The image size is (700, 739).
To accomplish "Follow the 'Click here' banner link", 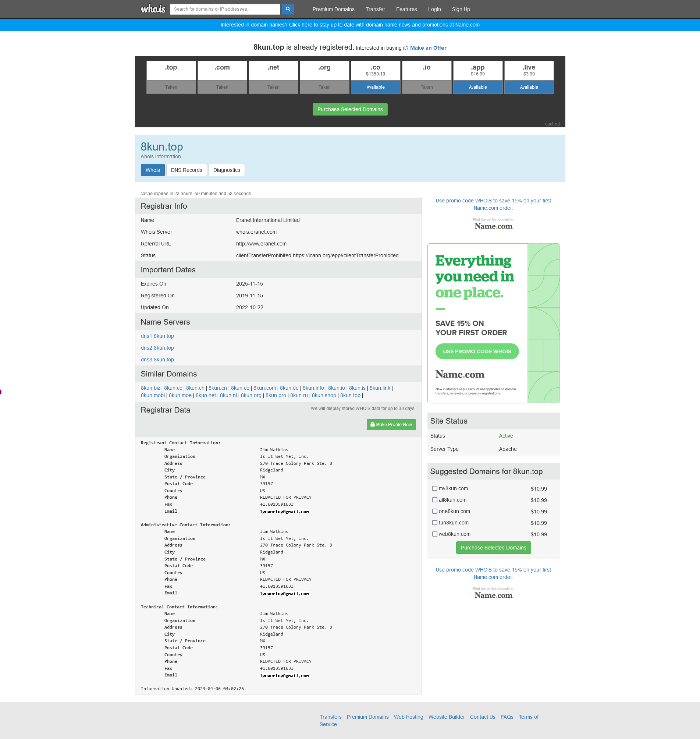I will [x=301, y=25].
